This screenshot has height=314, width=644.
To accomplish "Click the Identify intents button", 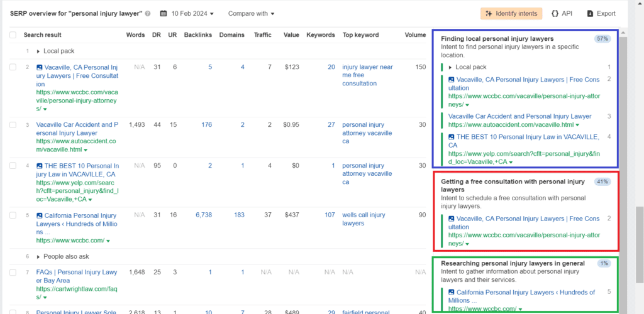I will click(511, 14).
